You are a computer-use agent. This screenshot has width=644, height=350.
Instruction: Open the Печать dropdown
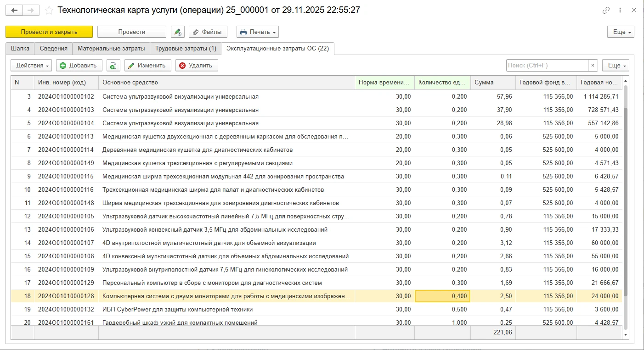[257, 32]
